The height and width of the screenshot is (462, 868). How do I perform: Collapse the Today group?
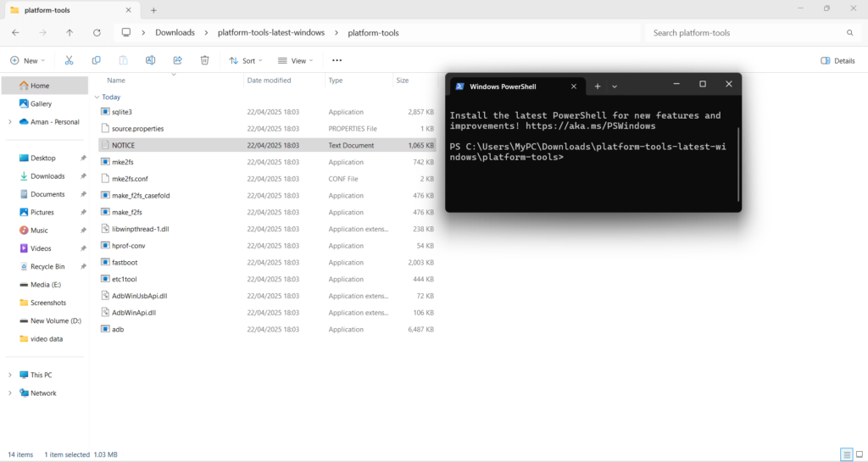[x=97, y=97]
